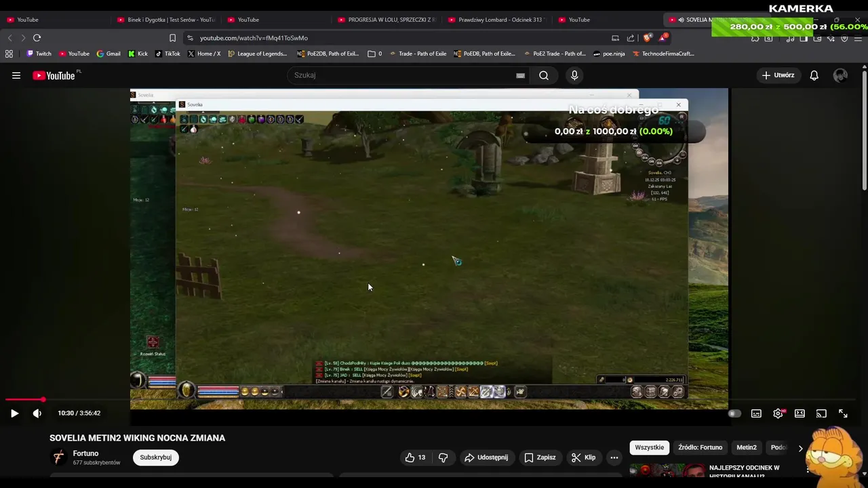The height and width of the screenshot is (488, 868).
Task: Start voice search with microphone icon
Action: (x=574, y=75)
